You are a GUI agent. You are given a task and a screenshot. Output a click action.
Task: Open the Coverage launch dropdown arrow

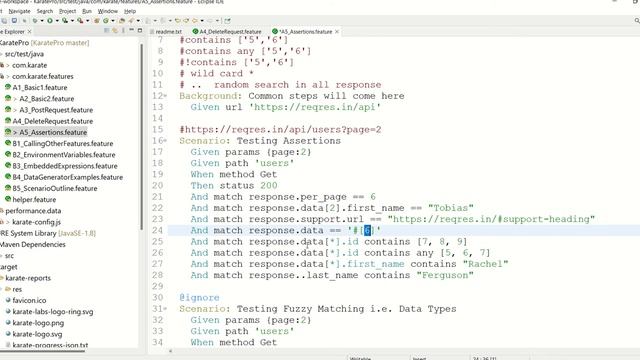pyautogui.click(x=72, y=20)
